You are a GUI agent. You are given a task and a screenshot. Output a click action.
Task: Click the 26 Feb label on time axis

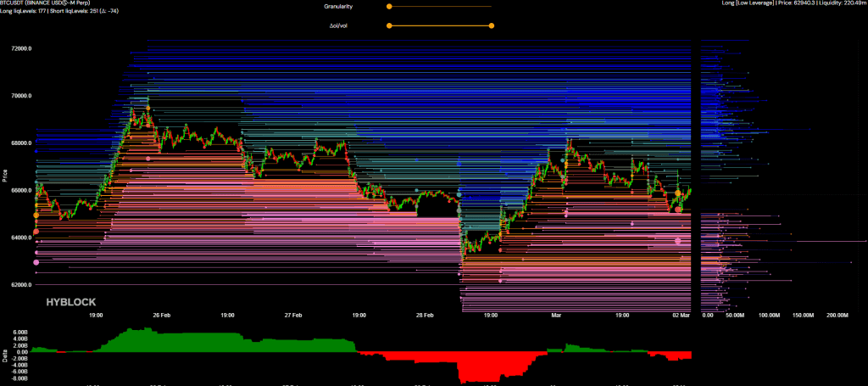click(x=162, y=315)
